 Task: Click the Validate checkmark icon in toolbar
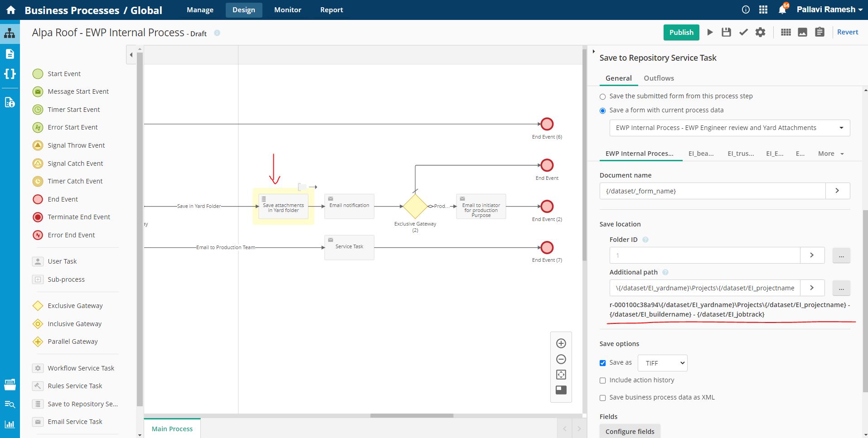click(x=743, y=32)
